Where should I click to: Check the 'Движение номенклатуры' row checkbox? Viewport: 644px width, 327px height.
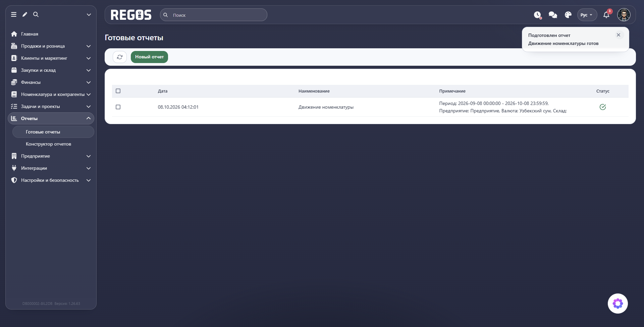118,107
